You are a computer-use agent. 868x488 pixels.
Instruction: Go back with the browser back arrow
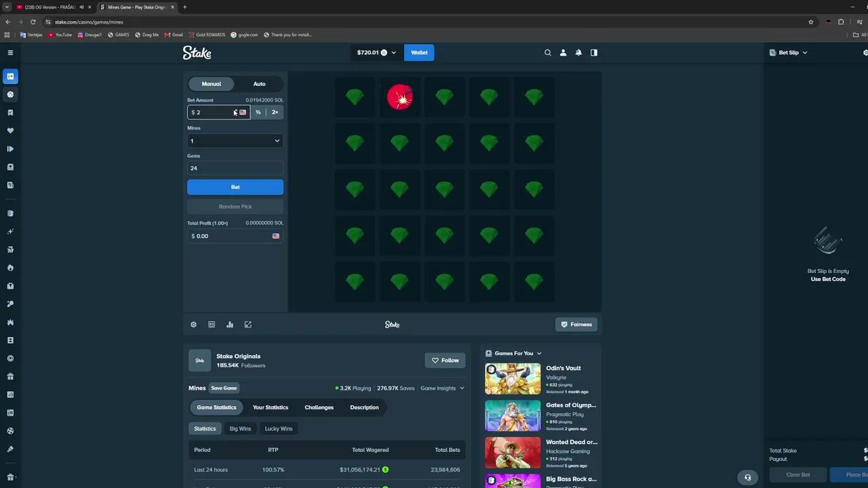tap(7, 22)
